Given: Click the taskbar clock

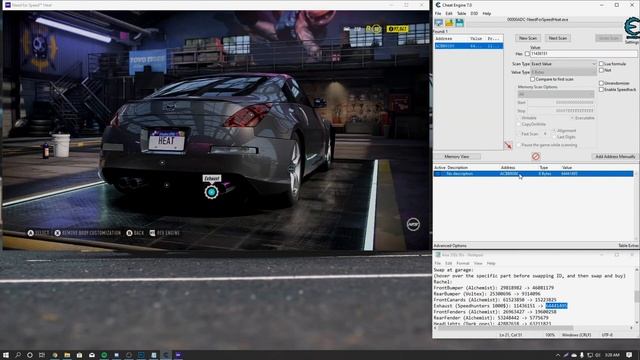Looking at the screenshot, I should (612, 355).
